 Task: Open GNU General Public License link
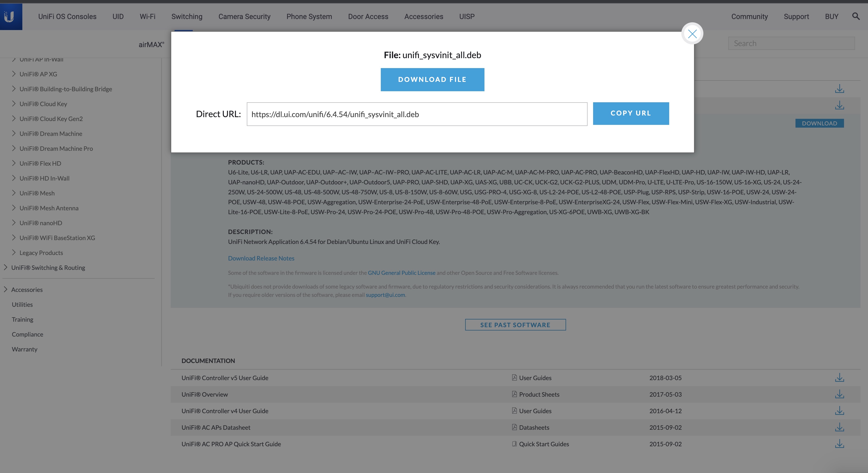(401, 273)
